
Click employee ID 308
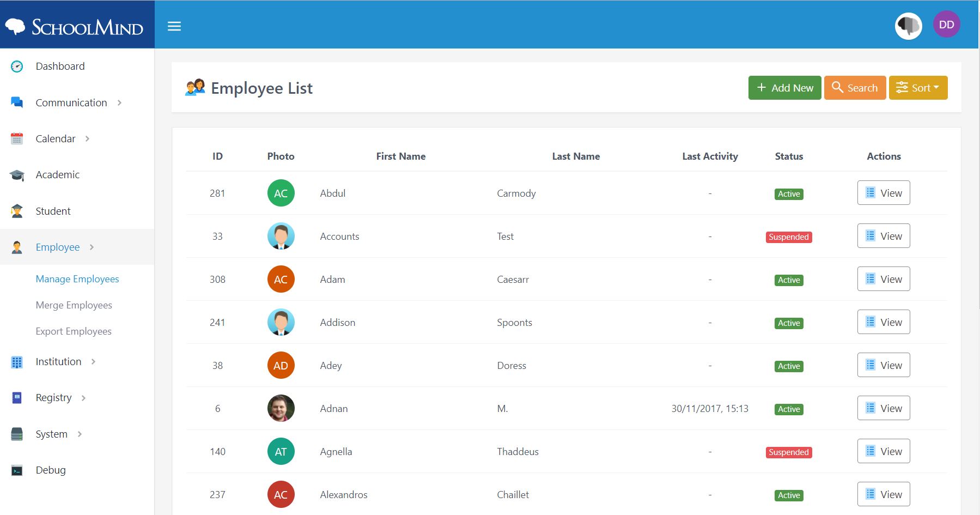click(x=217, y=280)
